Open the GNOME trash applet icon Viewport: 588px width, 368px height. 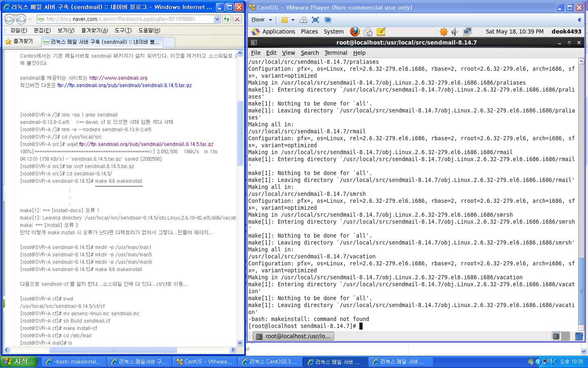579,336
